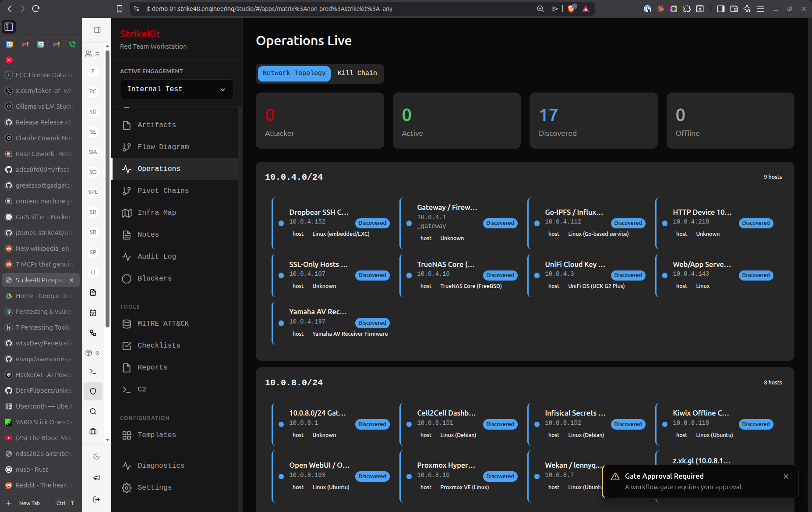Collapse the people section chevron
Screen dimensions: 812x512
tap(97, 54)
